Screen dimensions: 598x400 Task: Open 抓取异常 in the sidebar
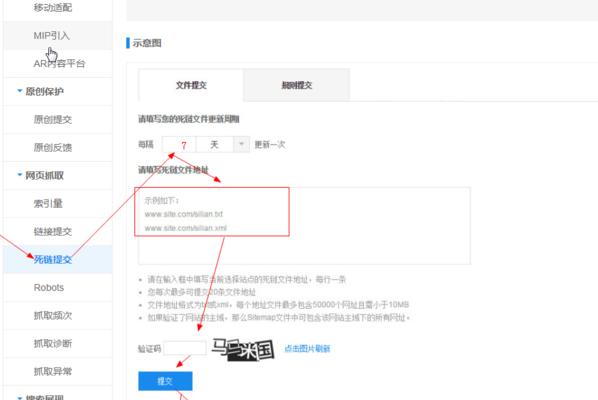tap(53, 371)
